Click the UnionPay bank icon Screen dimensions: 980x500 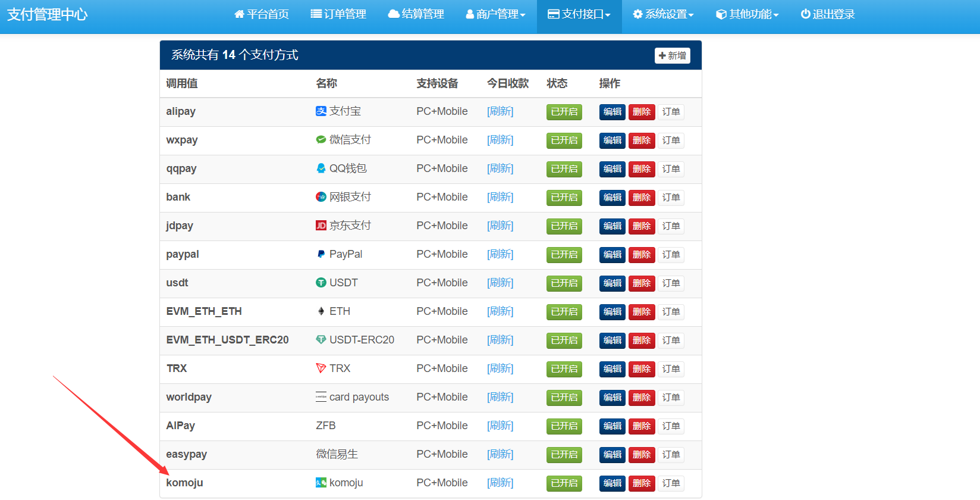(321, 197)
